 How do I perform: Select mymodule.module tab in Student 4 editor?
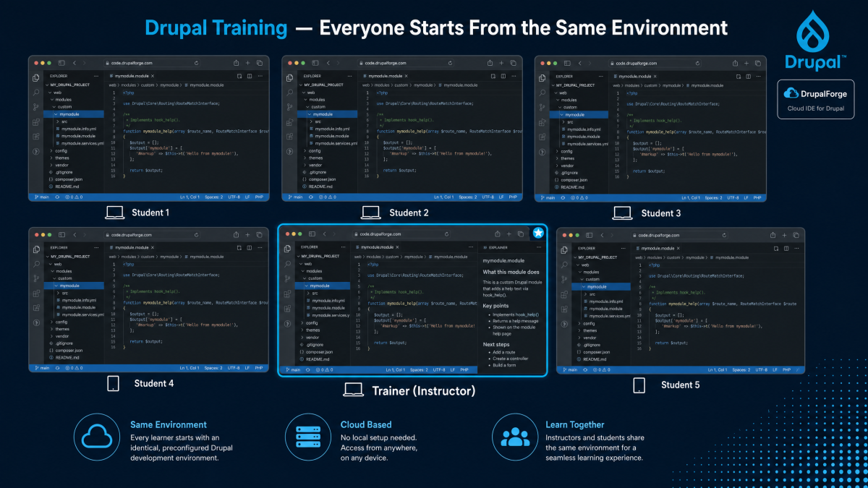pos(131,247)
